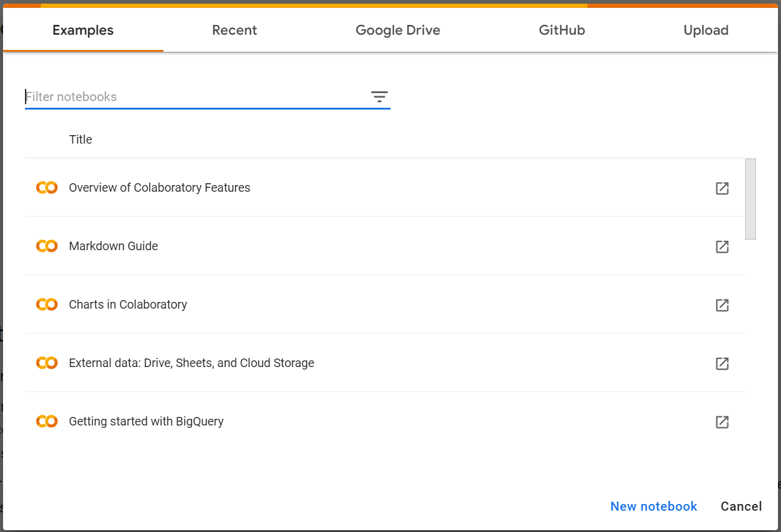Open Markdown Guide in new tab icon
The image size is (781, 532).
point(722,247)
